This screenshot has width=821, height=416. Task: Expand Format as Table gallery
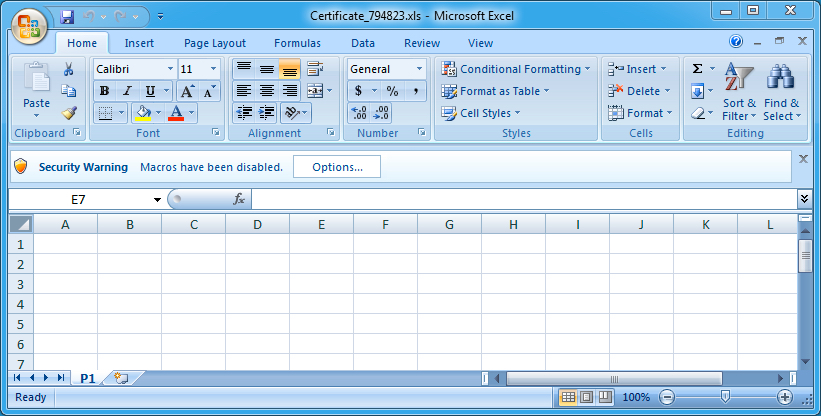click(x=495, y=91)
